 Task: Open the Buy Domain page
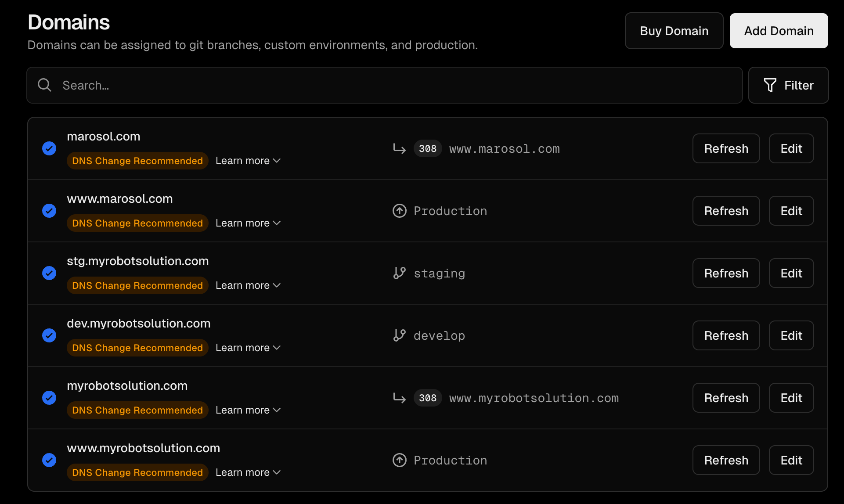[x=674, y=31]
